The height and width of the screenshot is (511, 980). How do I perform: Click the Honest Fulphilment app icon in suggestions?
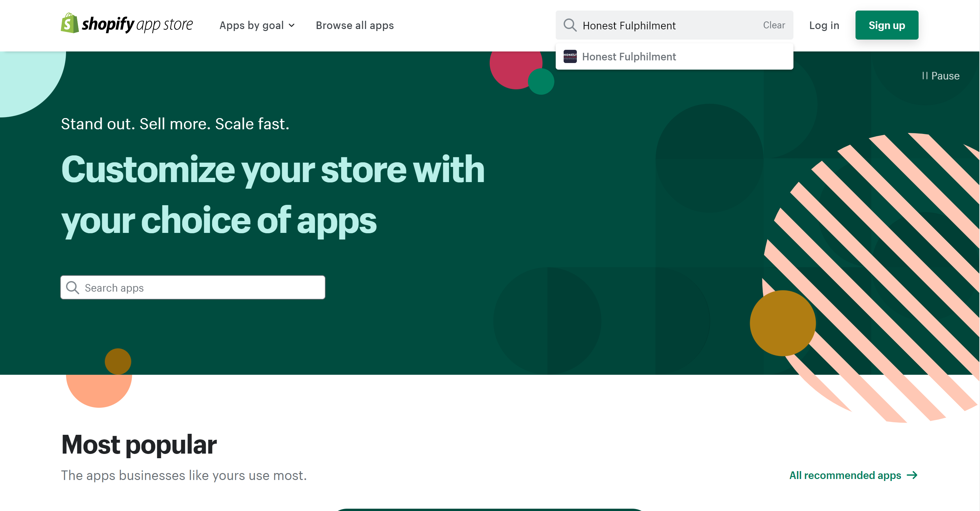click(x=570, y=56)
